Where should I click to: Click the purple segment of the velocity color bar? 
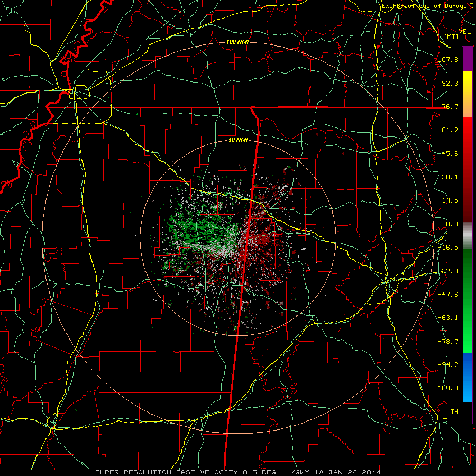(467, 59)
